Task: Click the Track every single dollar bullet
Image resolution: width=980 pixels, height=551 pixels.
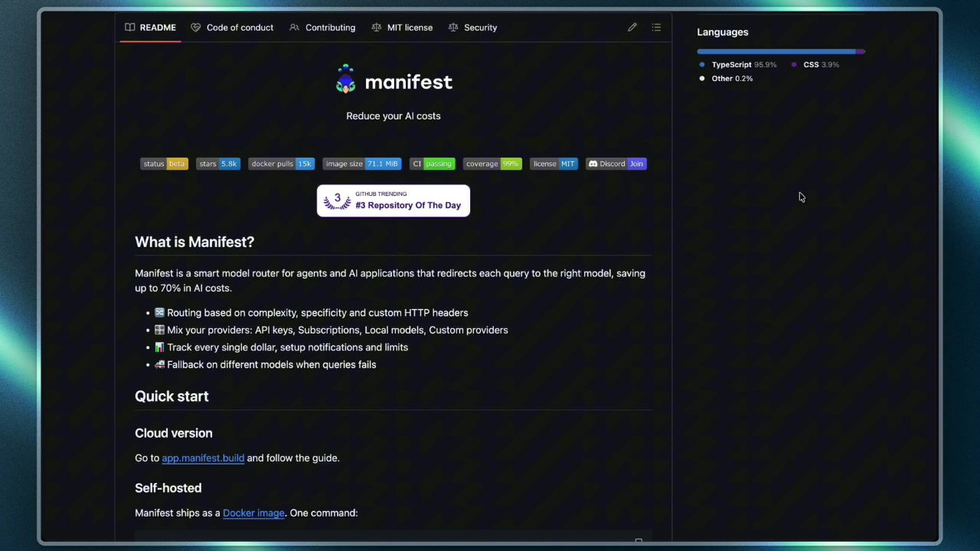Action: (281, 347)
